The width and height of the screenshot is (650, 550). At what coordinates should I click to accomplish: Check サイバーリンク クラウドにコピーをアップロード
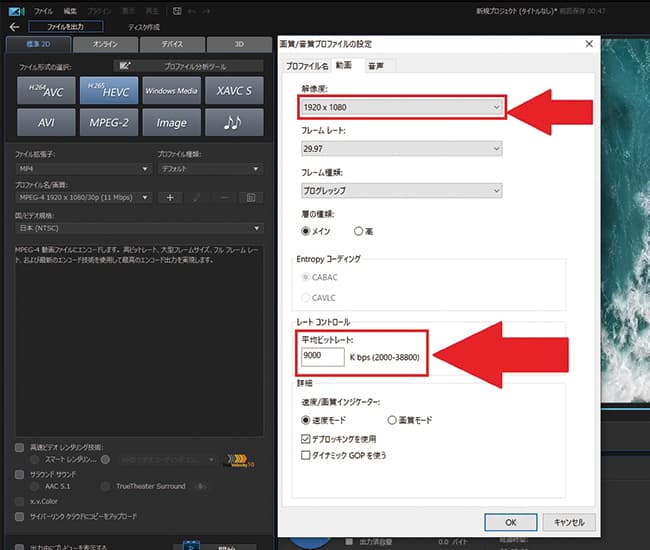[x=19, y=516]
